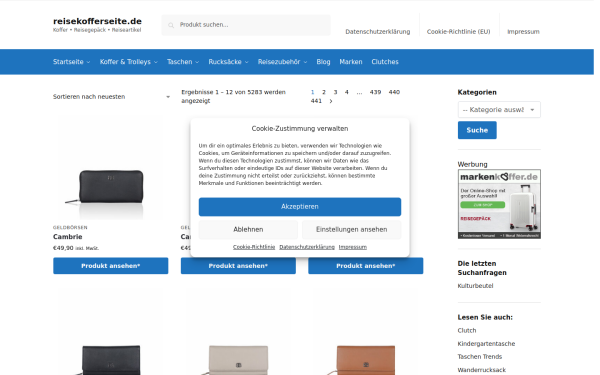Viewport: 600px width, 375px height.
Task: Click Akzeptieren in the cookie dialog
Action: (x=300, y=207)
